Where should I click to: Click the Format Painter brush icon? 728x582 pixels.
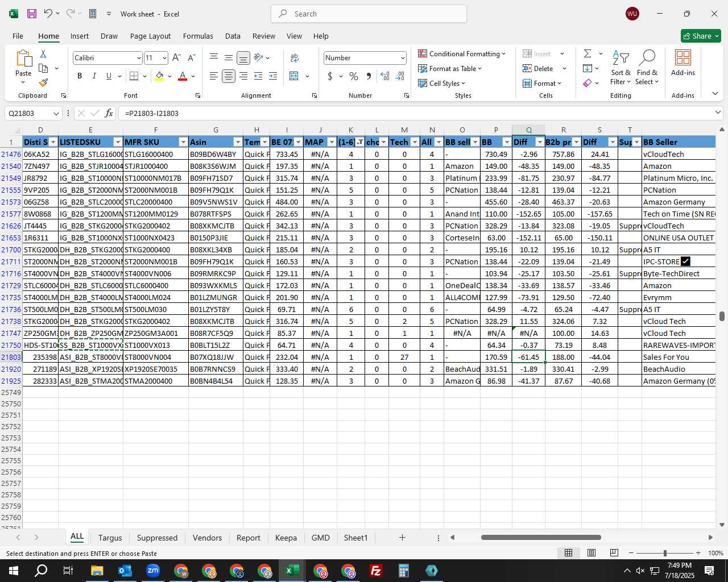point(43,82)
